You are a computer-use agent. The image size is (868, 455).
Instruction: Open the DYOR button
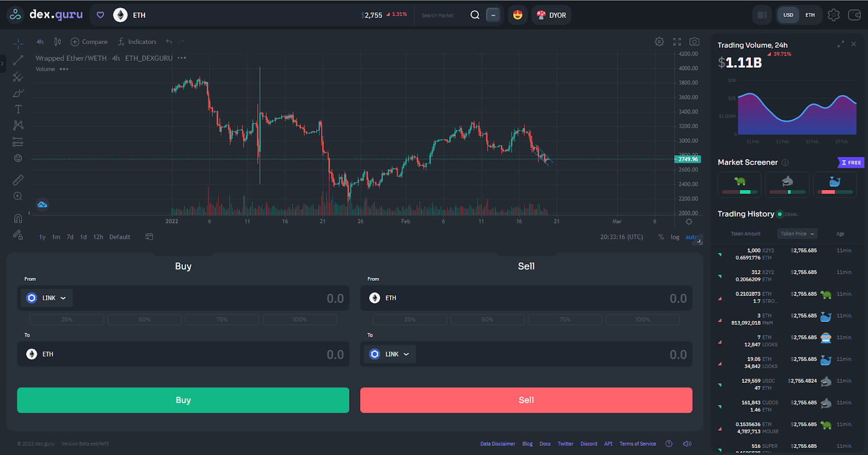coord(551,15)
